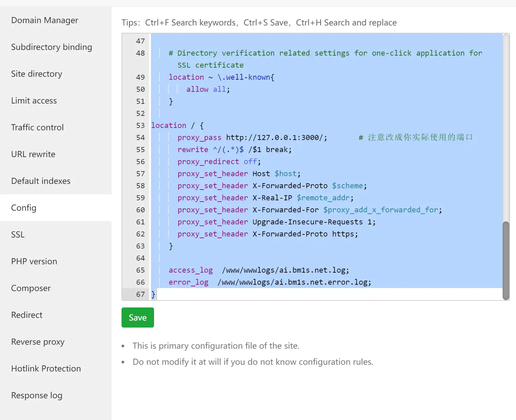Click the X-Forwarded-Proto $scheme line
The height and width of the screenshot is (420, 516).
tap(272, 186)
